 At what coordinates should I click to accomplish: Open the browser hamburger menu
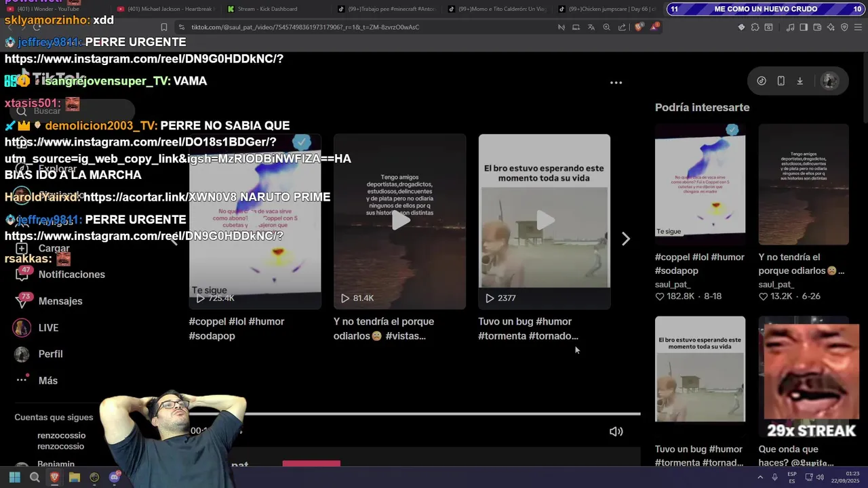tap(857, 27)
